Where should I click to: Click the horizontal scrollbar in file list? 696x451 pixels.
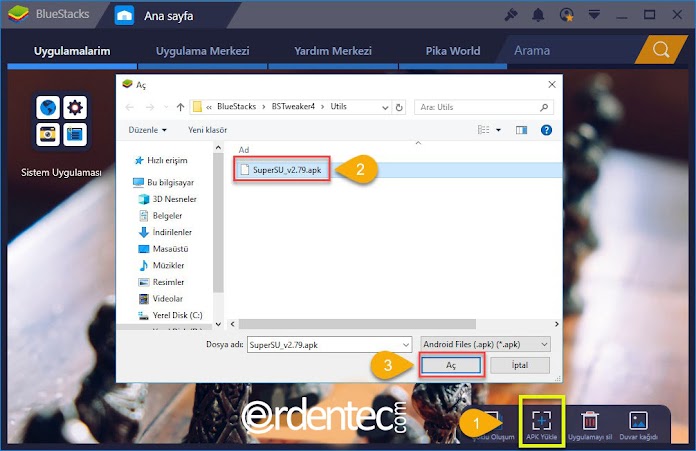point(357,324)
